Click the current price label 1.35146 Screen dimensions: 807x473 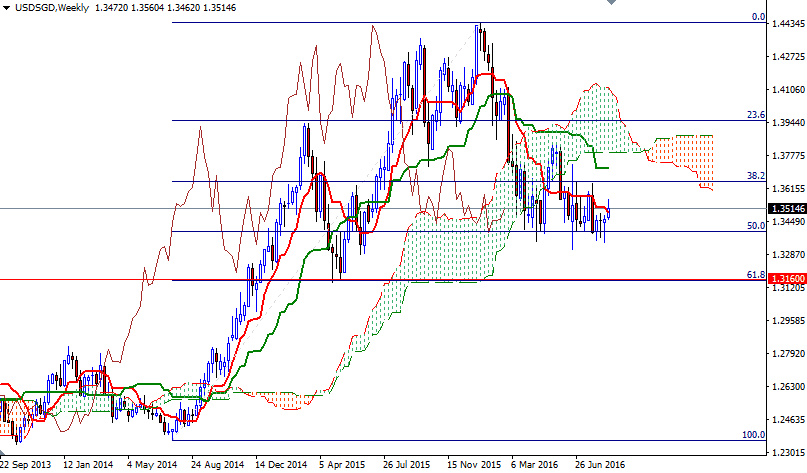click(x=787, y=208)
